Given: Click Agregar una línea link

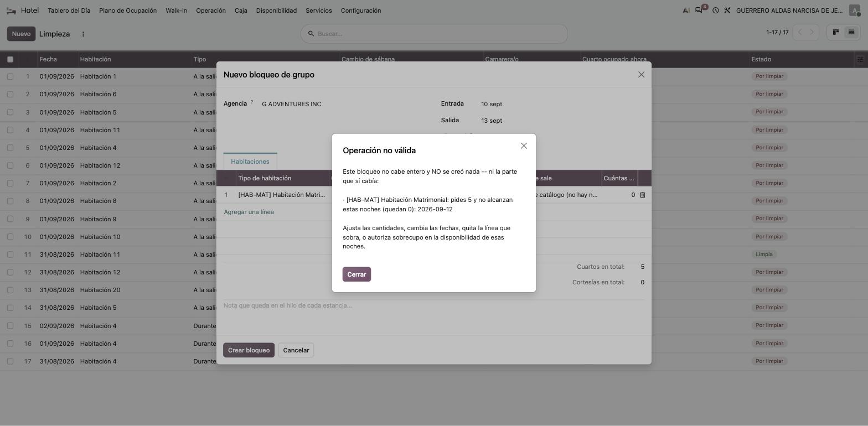Looking at the screenshot, I should tap(249, 212).
